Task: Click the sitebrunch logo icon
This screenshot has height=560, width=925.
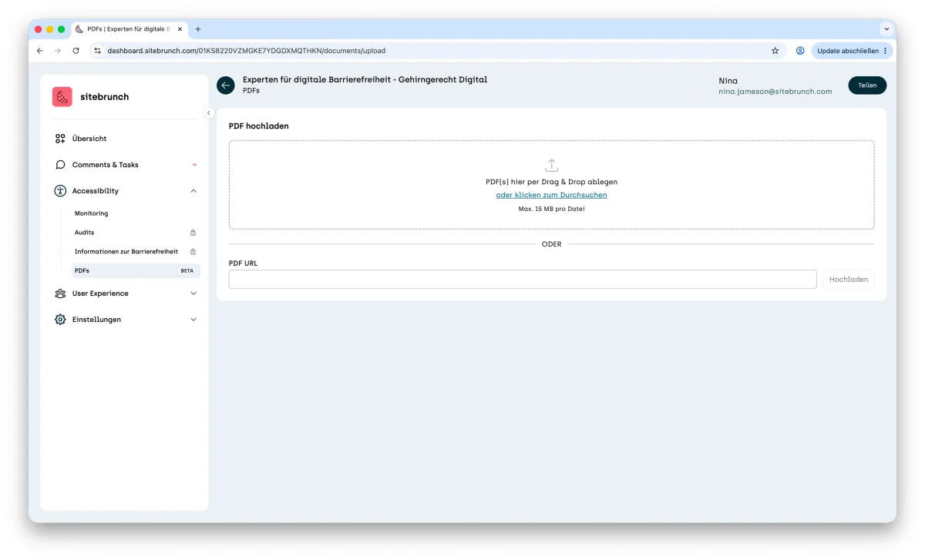Action: pyautogui.click(x=62, y=97)
